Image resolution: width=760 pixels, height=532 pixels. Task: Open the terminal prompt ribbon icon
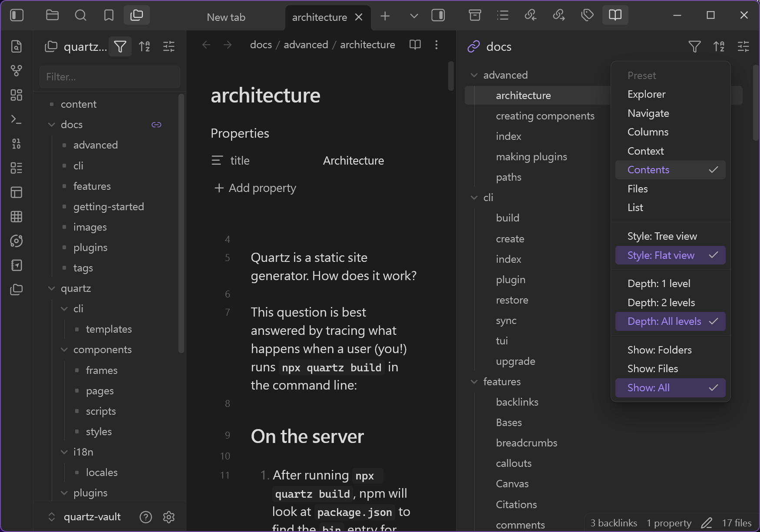click(x=17, y=119)
